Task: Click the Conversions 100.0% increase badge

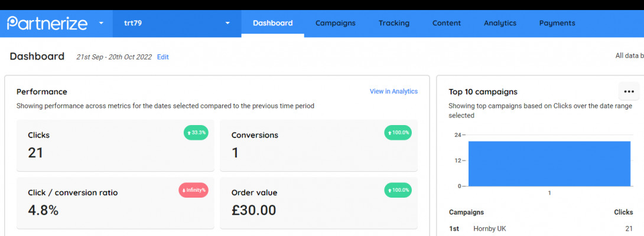Action: 398,133
